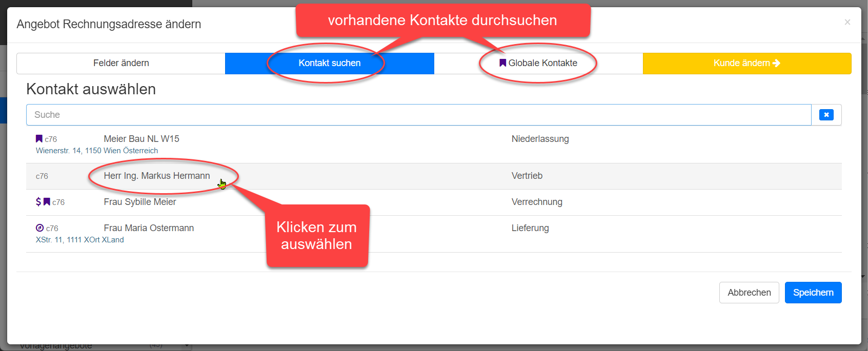Click the Wienerstr. 14 address link
The image size is (868, 351).
[x=97, y=151]
